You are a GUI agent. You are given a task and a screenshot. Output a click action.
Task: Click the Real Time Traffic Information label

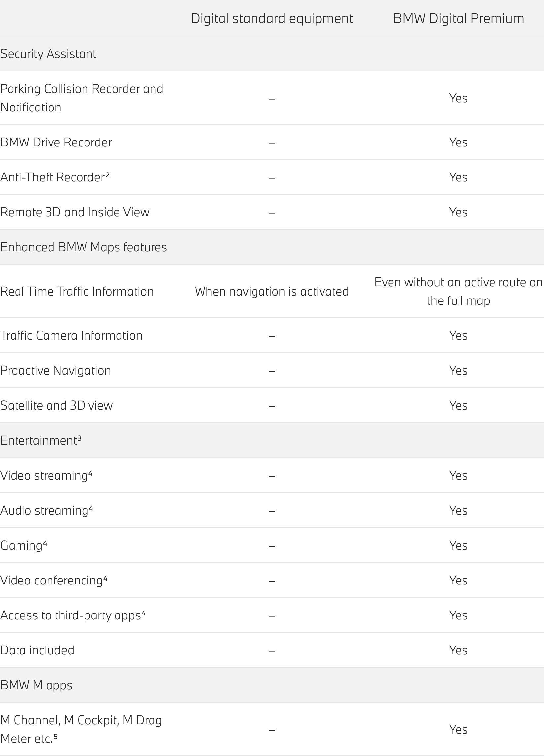77,291
